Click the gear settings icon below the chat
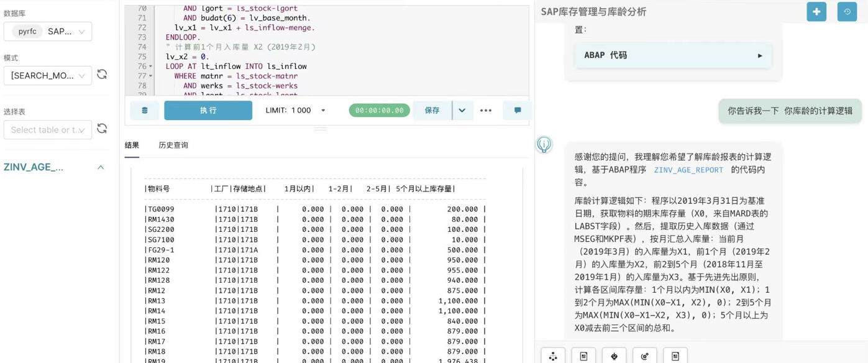Viewport: 868px width, 363px height. point(644,356)
